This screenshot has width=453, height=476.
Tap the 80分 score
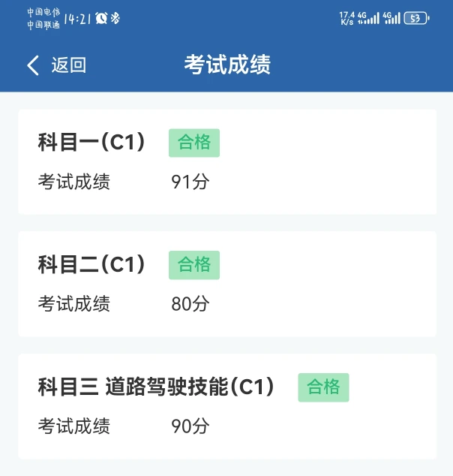coord(190,304)
